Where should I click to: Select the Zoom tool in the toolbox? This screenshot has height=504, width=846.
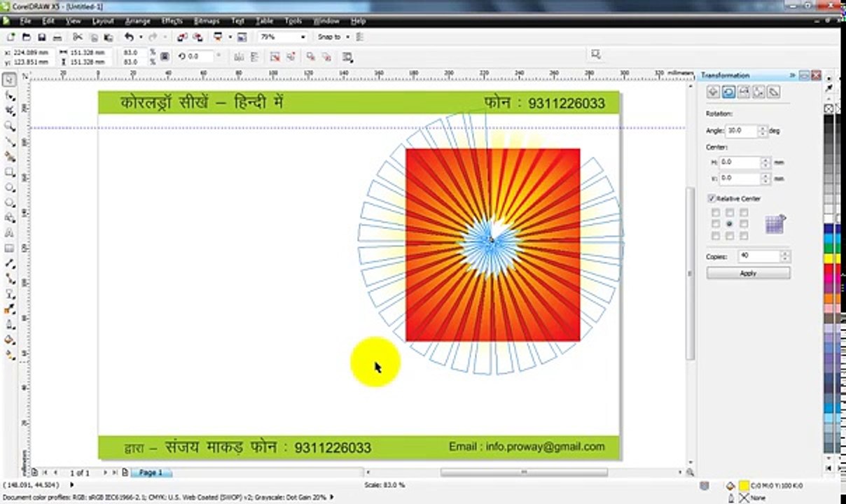click(x=10, y=126)
